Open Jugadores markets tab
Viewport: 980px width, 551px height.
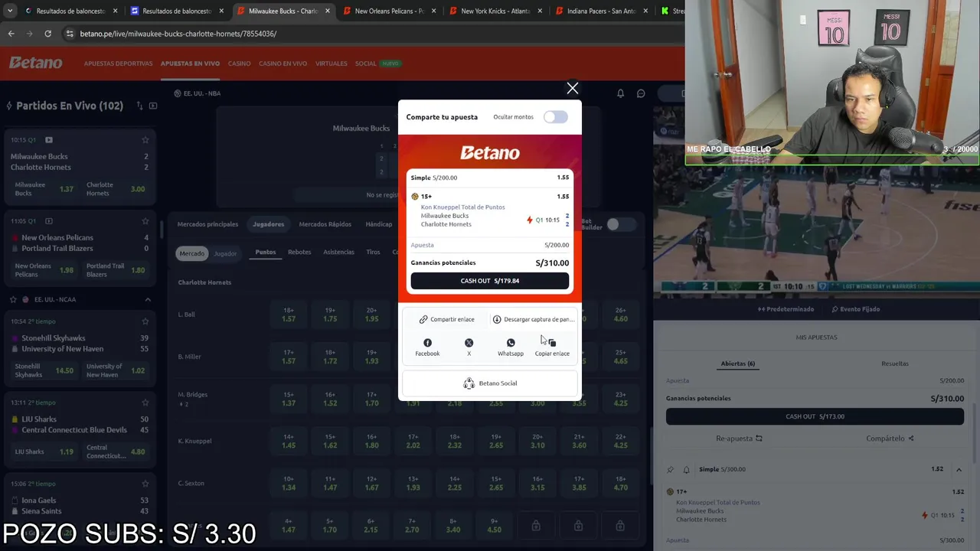click(268, 224)
